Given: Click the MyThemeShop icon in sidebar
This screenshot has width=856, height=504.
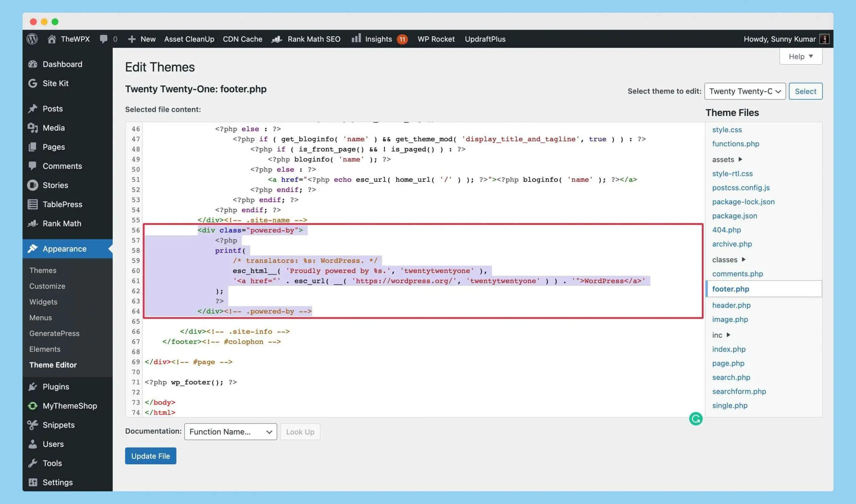Looking at the screenshot, I should coord(33,405).
